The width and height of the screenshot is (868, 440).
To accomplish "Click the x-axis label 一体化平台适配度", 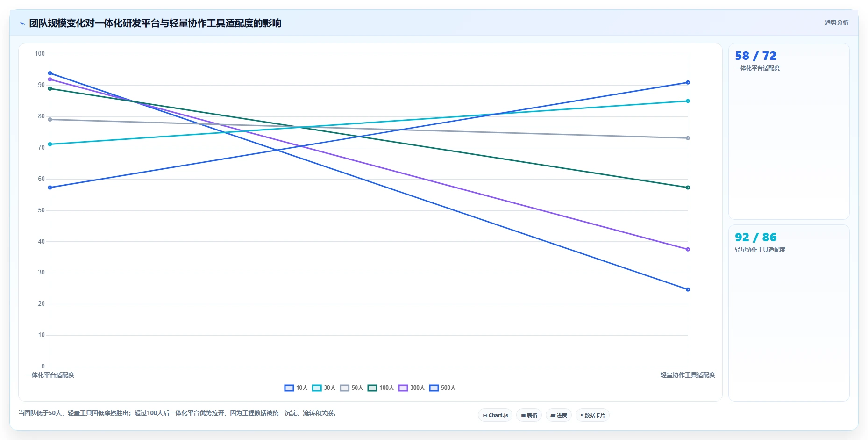I will click(50, 375).
